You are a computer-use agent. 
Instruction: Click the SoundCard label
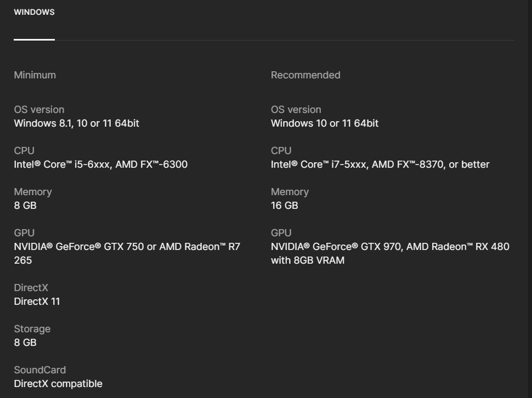(x=39, y=370)
